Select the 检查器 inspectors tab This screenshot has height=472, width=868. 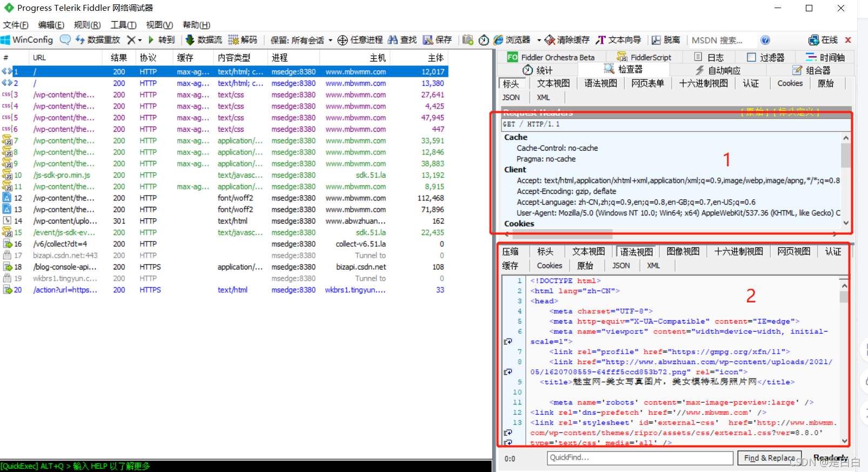[x=623, y=70]
